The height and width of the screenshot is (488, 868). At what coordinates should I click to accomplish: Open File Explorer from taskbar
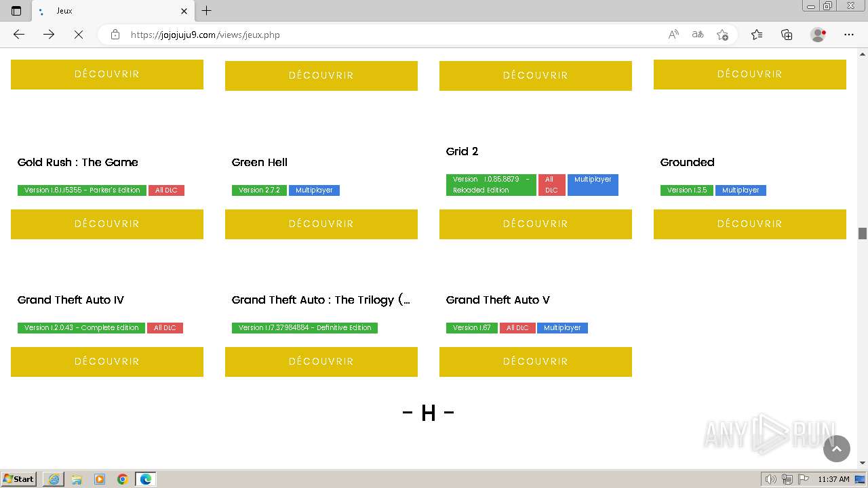coord(77,479)
